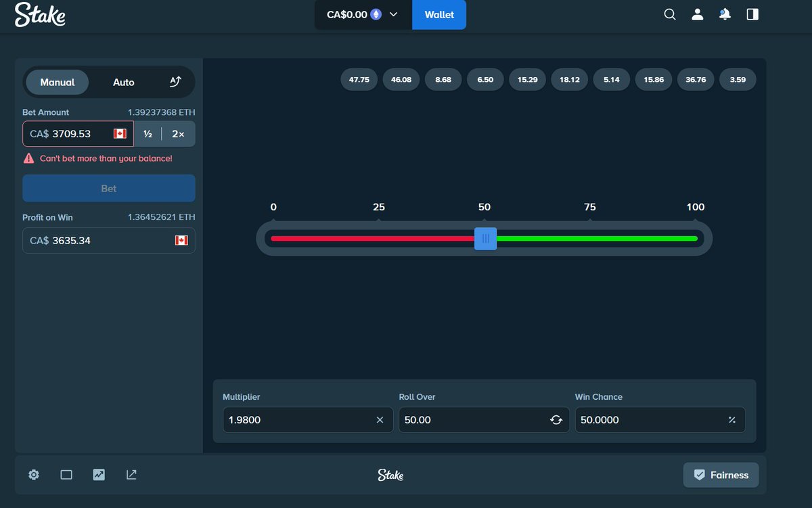Open past result 15.29
The height and width of the screenshot is (508, 812).
coord(527,79)
